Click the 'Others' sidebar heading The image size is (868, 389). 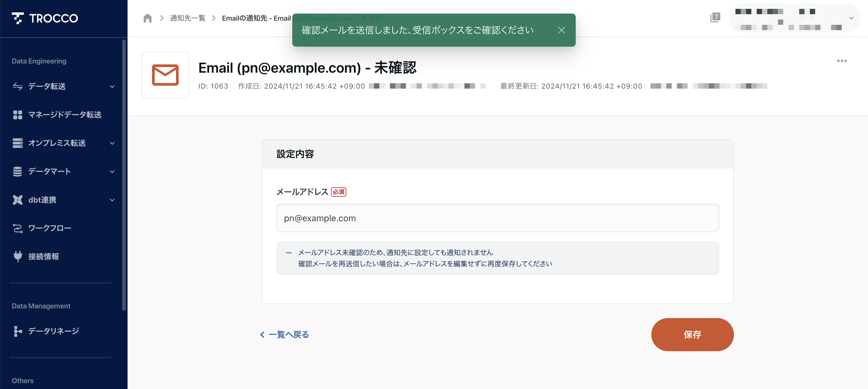click(22, 380)
